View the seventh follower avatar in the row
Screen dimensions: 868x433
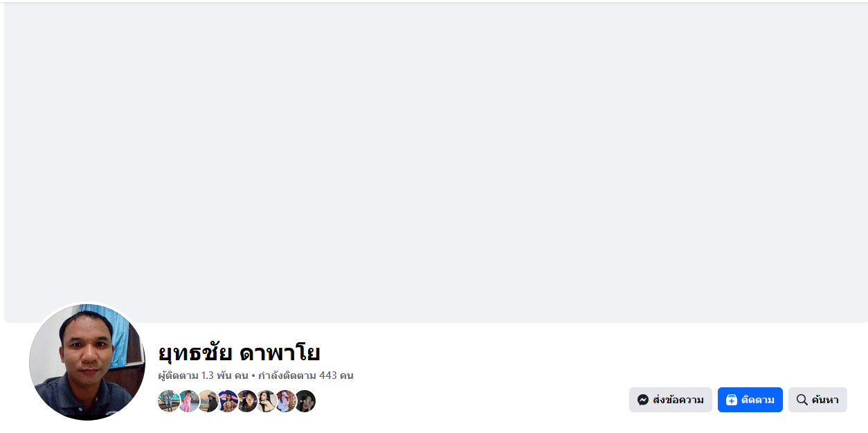pyautogui.click(x=286, y=401)
